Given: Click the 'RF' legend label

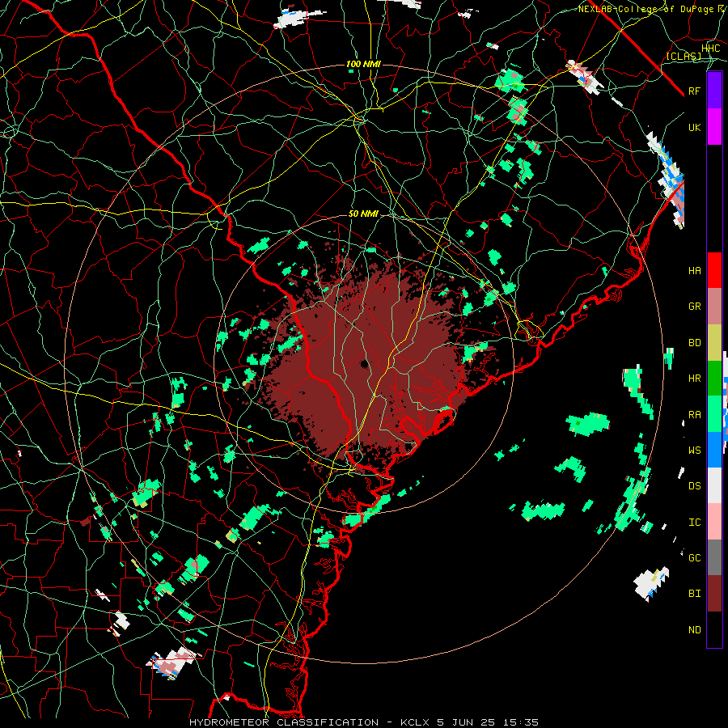Looking at the screenshot, I should pyautogui.click(x=695, y=91).
